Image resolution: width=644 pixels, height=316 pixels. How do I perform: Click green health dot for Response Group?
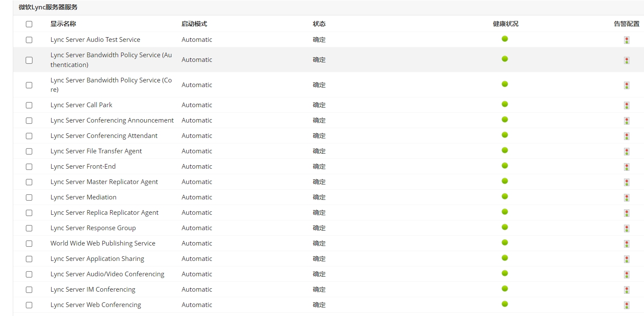(x=505, y=227)
